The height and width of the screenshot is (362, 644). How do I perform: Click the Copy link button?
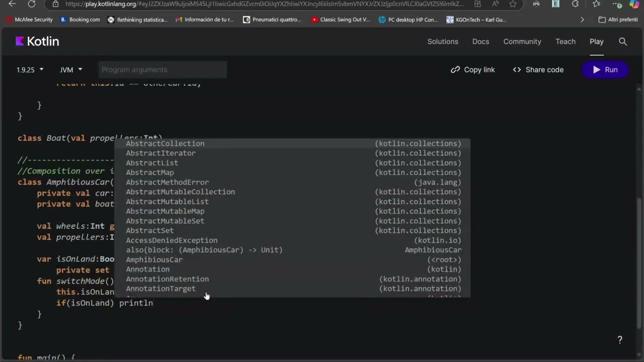tap(473, 70)
